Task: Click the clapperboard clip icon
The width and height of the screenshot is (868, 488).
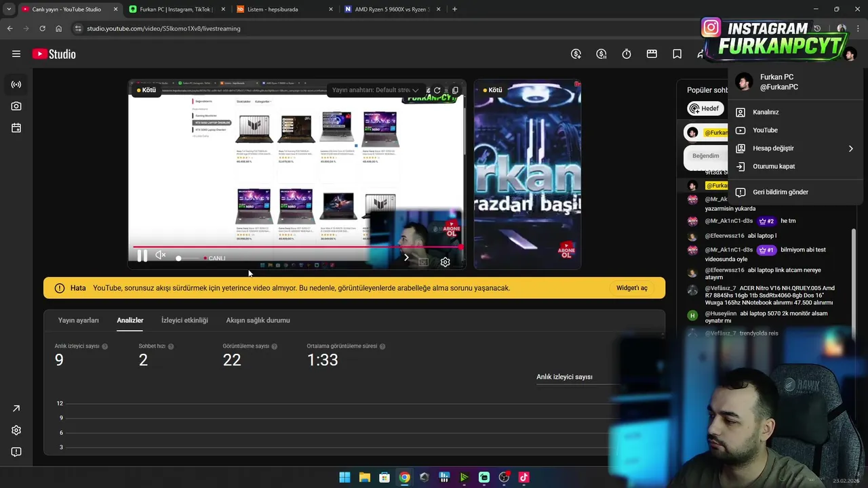Action: (652, 54)
